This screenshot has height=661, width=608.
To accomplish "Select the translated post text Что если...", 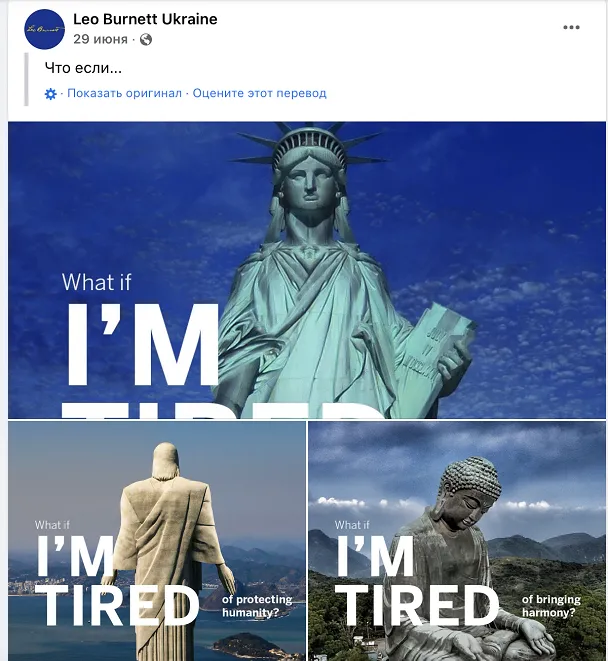I will (x=83, y=68).
